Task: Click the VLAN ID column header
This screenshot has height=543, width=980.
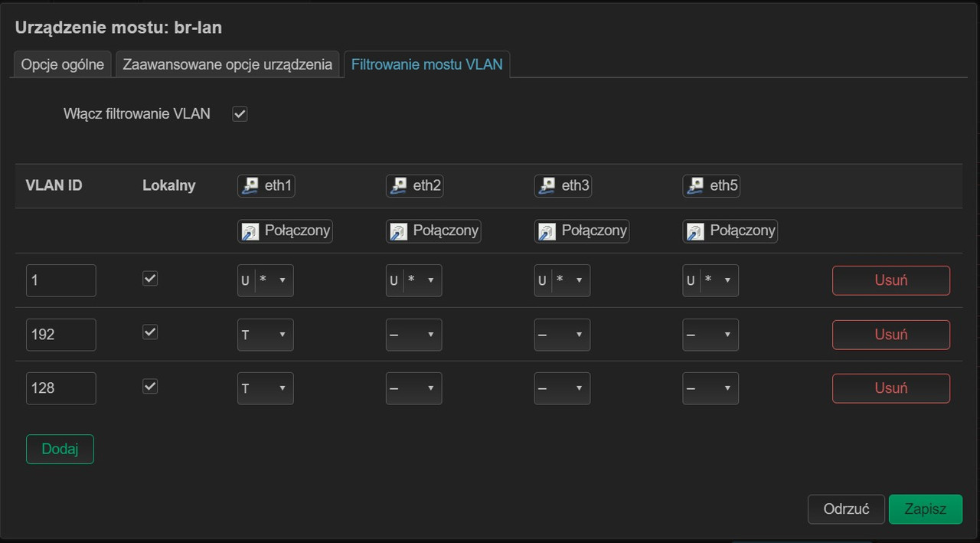Action: click(x=54, y=185)
